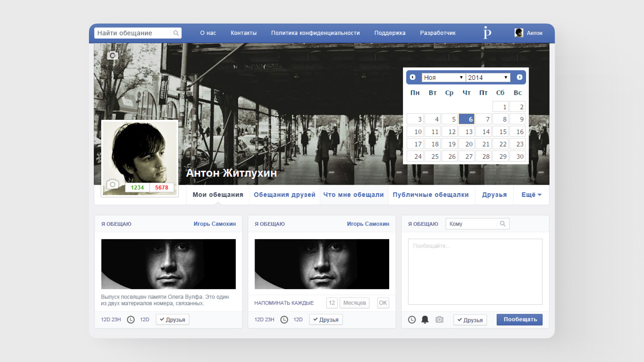Click the name Антон Житлухин on cover
The height and width of the screenshot is (362, 644).
pyautogui.click(x=231, y=173)
